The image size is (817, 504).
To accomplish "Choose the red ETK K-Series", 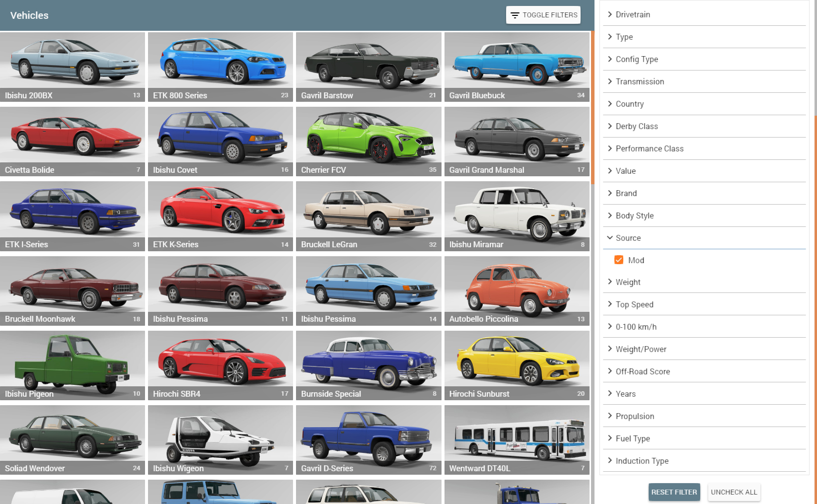I will (x=221, y=216).
